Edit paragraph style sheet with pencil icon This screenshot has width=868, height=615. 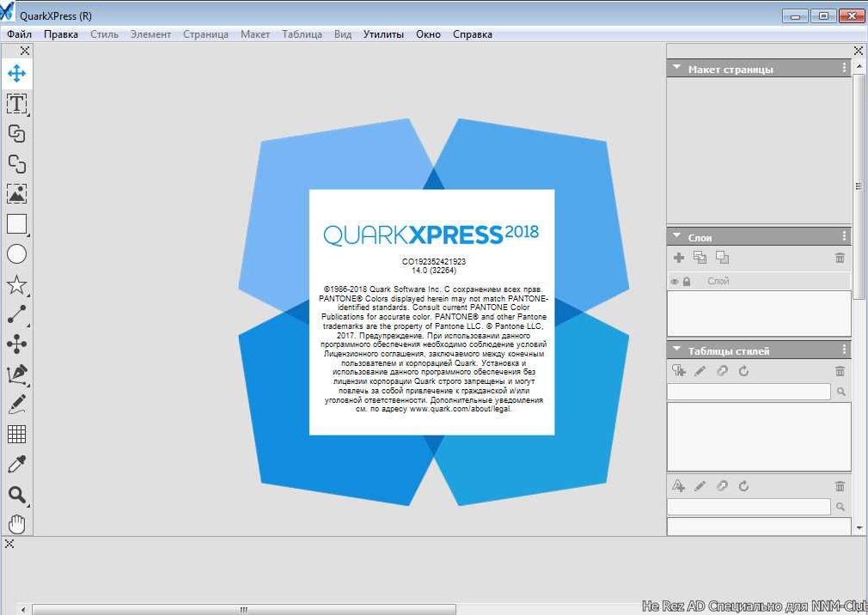(x=700, y=371)
